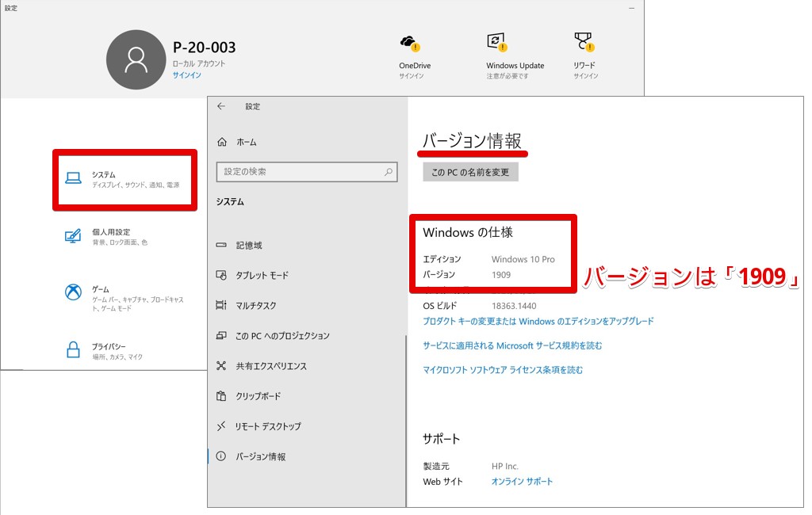Click the サポート heading

click(x=441, y=439)
